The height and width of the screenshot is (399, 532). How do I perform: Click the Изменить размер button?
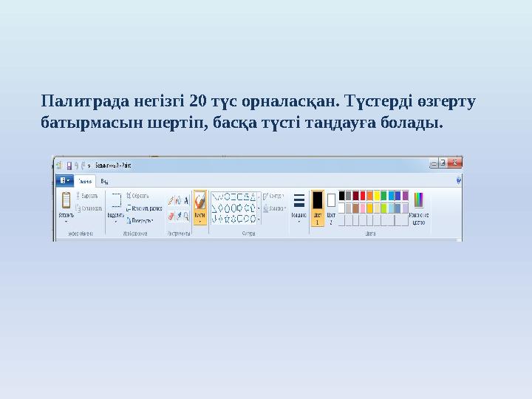click(144, 208)
